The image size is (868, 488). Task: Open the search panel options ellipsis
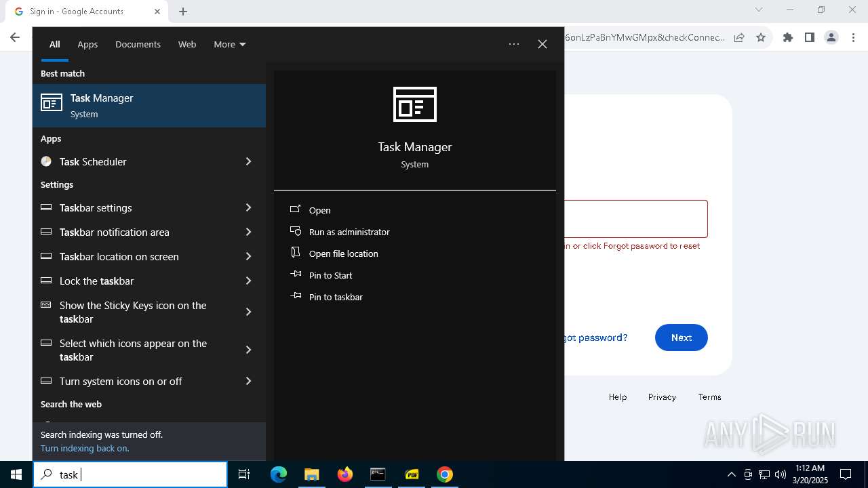click(x=514, y=44)
